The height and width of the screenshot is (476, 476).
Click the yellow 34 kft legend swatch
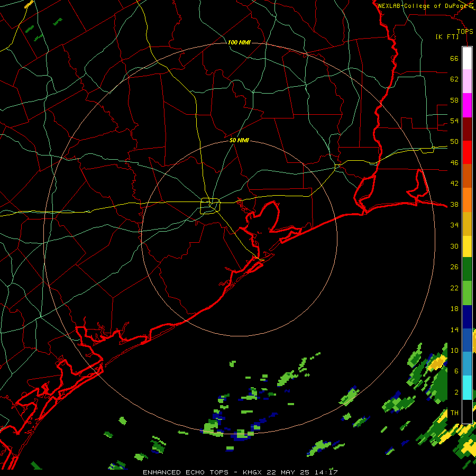click(x=467, y=246)
